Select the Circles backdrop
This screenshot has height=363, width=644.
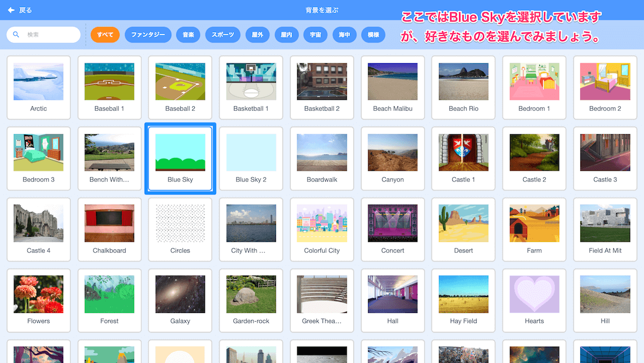click(180, 229)
